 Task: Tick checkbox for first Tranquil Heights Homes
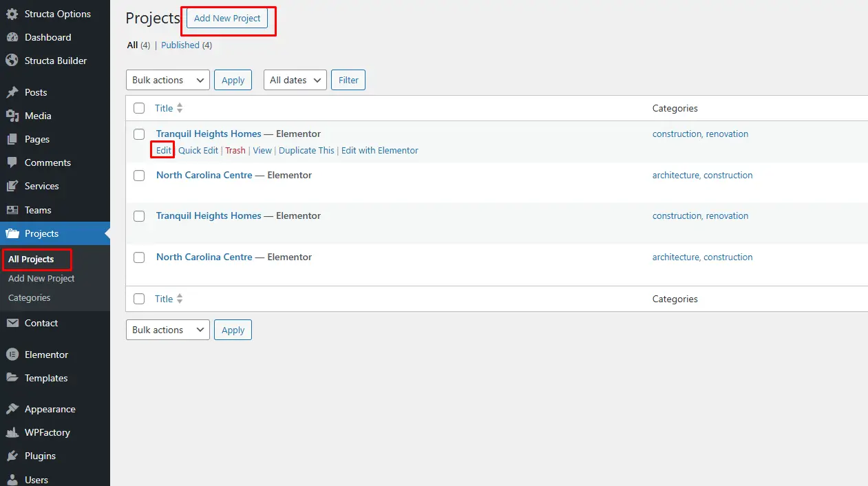[x=139, y=134]
